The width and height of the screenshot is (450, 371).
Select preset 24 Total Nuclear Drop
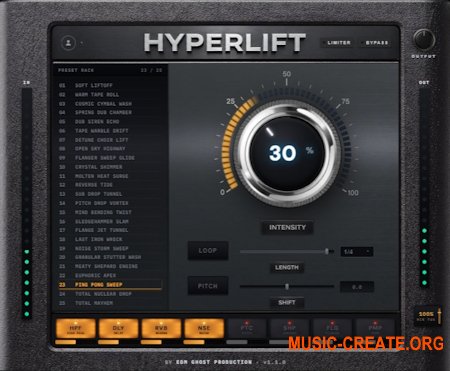click(x=110, y=294)
